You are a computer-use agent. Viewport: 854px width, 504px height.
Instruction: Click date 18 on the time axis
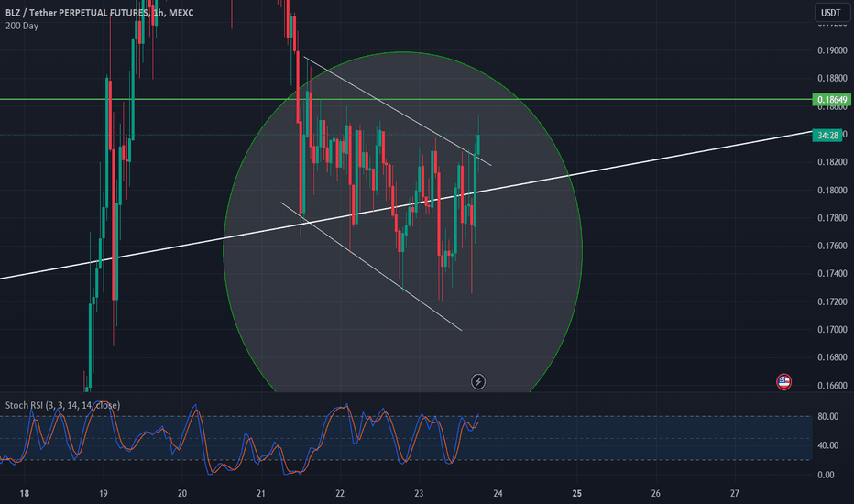coord(25,493)
